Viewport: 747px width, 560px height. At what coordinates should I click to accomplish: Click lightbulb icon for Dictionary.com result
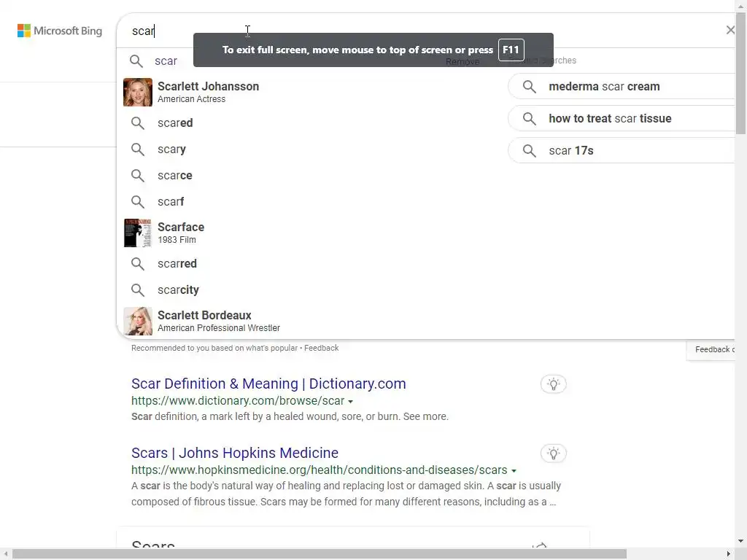[x=553, y=384]
